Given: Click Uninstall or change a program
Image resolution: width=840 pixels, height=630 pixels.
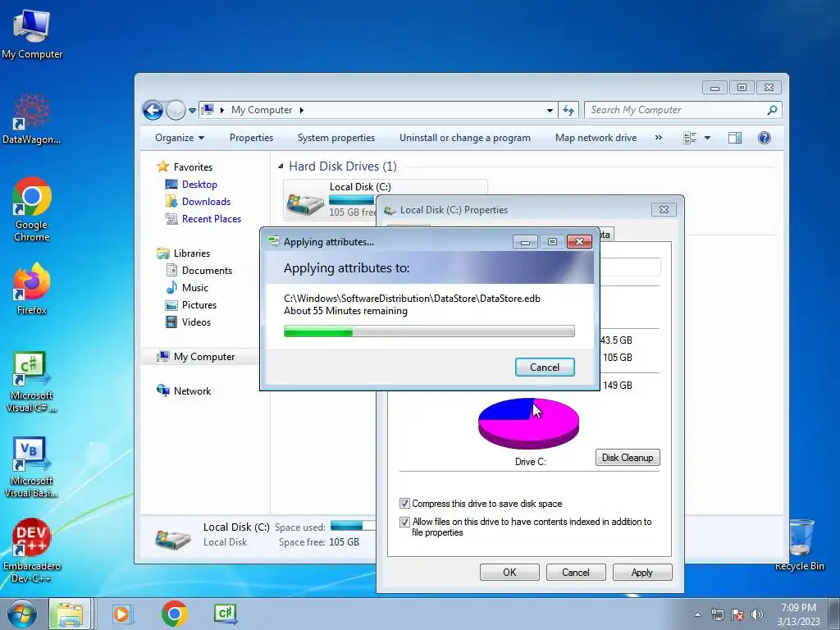Looking at the screenshot, I should [465, 138].
